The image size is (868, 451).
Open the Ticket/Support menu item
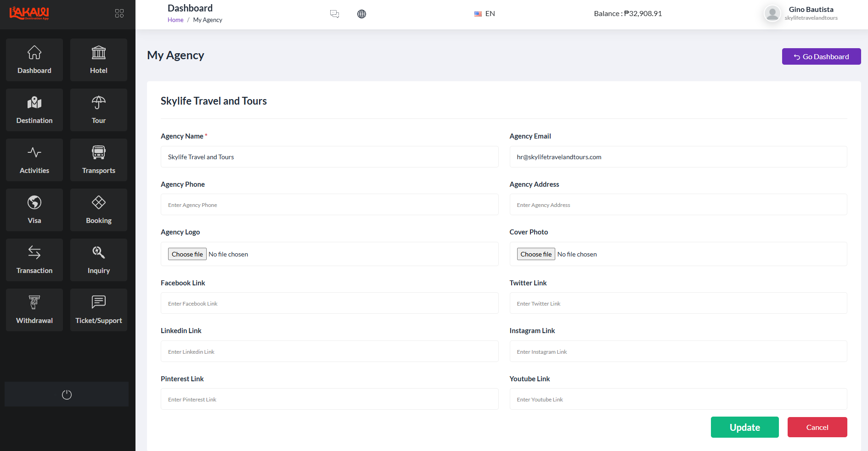coord(99,310)
